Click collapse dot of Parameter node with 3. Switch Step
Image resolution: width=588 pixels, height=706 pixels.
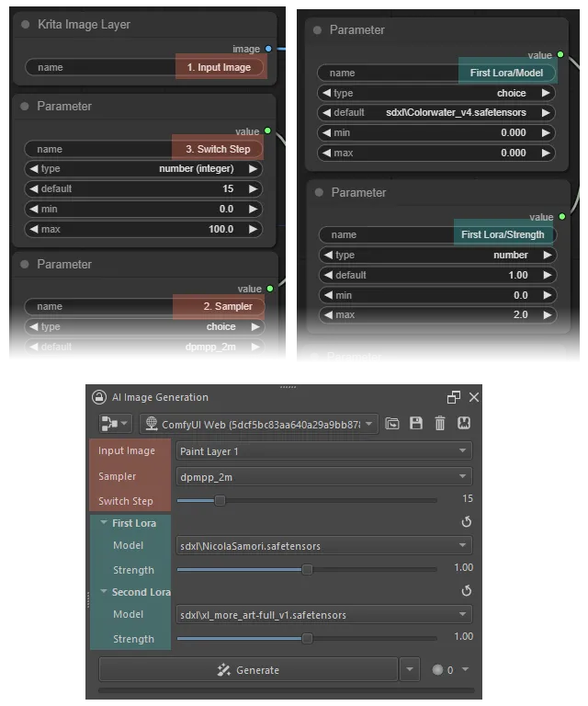[x=25, y=107]
